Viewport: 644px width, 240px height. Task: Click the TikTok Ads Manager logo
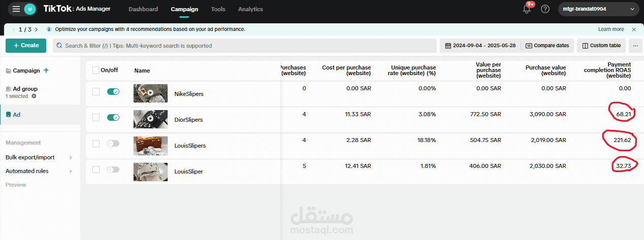77,9
